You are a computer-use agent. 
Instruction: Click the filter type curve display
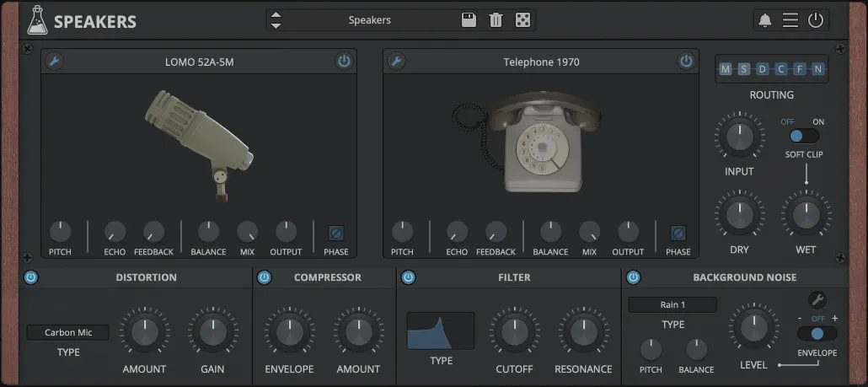pyautogui.click(x=440, y=331)
